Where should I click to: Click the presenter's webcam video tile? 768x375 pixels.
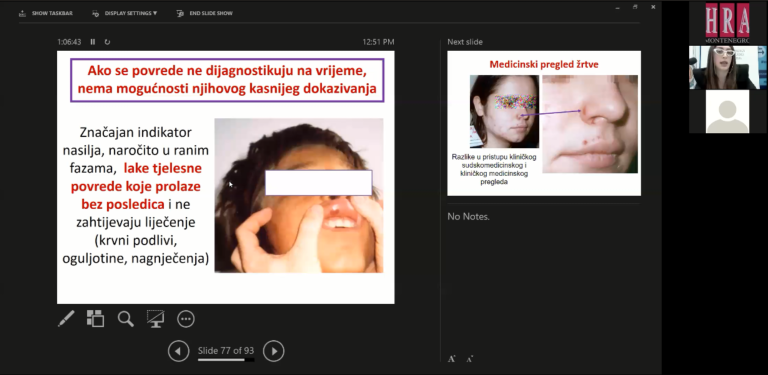[x=727, y=68]
